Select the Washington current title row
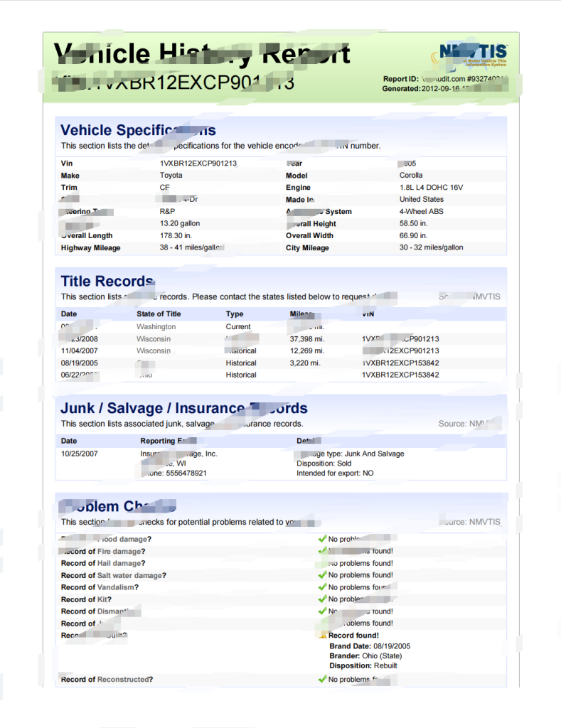Image resolution: width=561 pixels, height=728 pixels. 156,326
